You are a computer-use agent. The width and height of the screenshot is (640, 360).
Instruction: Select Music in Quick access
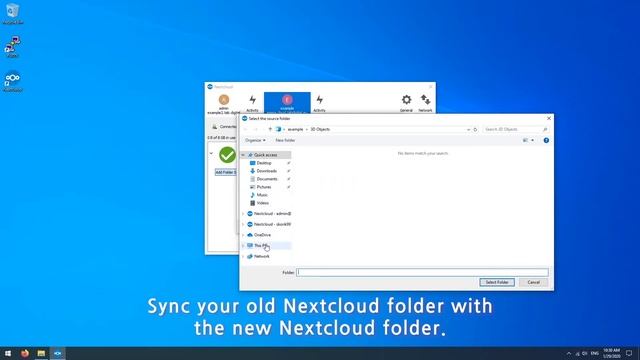(262, 195)
